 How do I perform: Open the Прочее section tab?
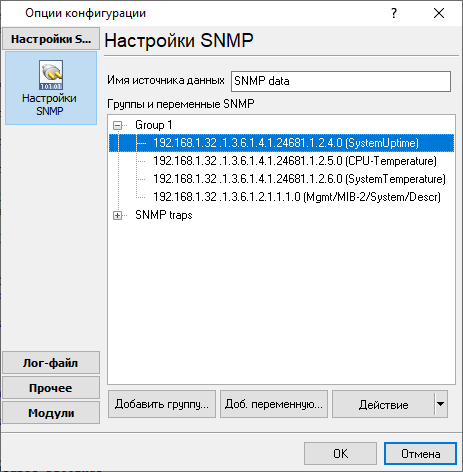tap(51, 388)
